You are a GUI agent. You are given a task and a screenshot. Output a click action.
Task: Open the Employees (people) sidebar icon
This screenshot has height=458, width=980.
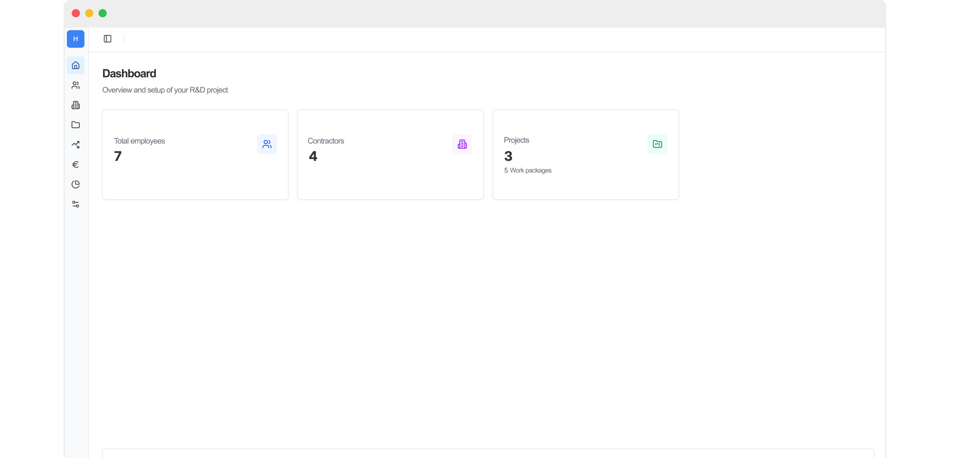click(x=75, y=85)
